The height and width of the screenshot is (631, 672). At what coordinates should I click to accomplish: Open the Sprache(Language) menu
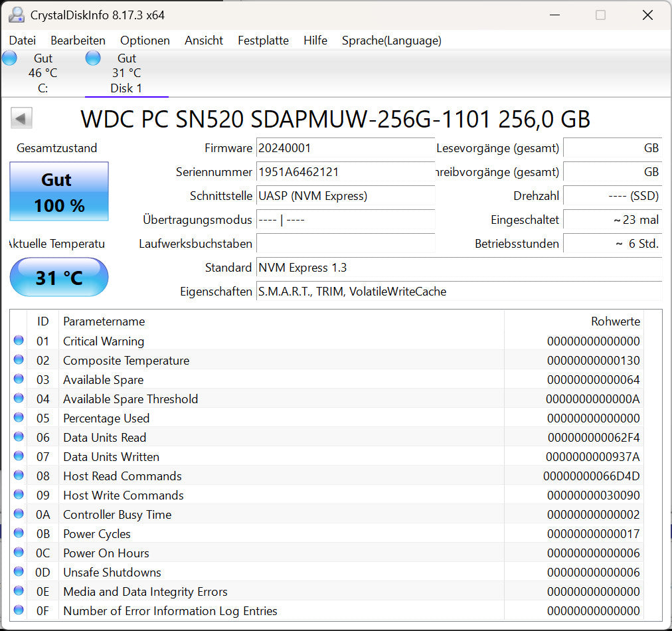point(391,41)
